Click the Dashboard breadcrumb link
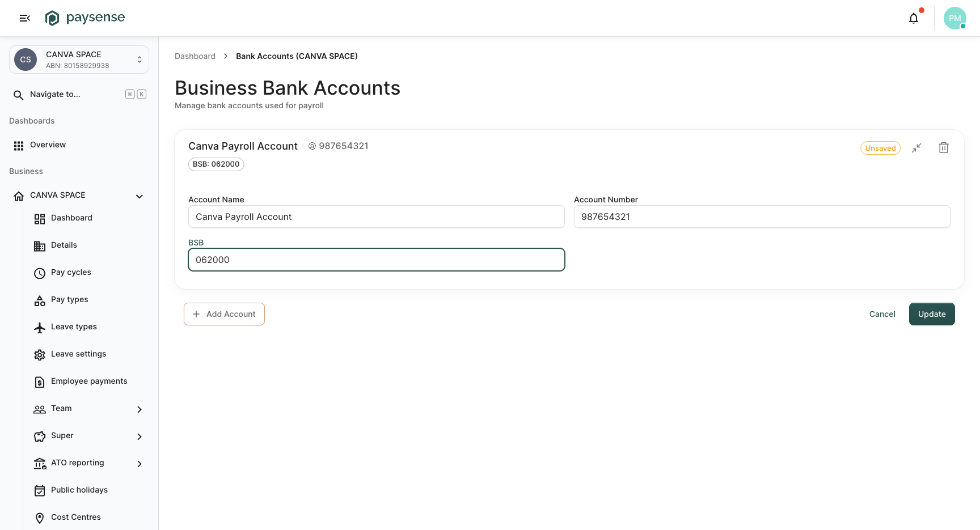Screen dimensions: 980x530 pos(195,56)
